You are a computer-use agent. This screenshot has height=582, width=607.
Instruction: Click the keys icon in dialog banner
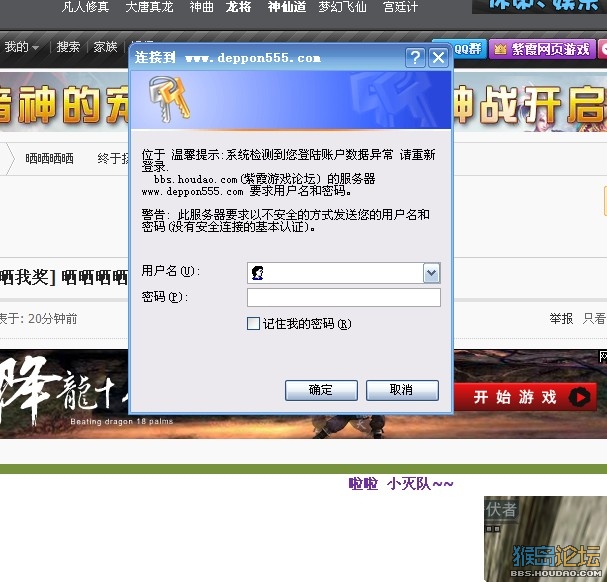point(169,99)
